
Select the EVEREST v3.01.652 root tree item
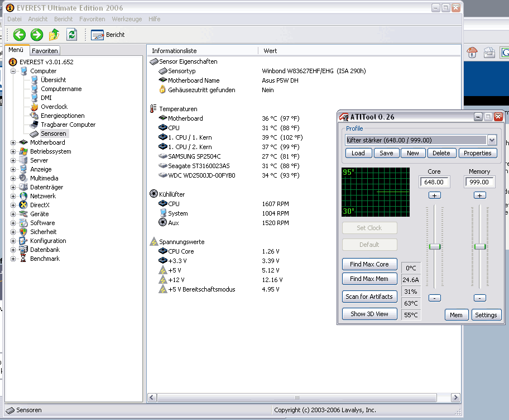pyautogui.click(x=46, y=62)
